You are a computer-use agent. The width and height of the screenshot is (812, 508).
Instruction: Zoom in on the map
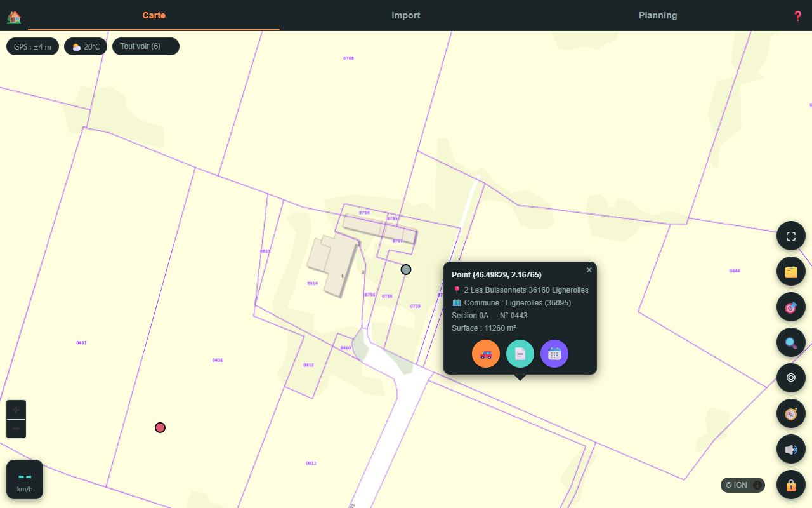[16, 410]
